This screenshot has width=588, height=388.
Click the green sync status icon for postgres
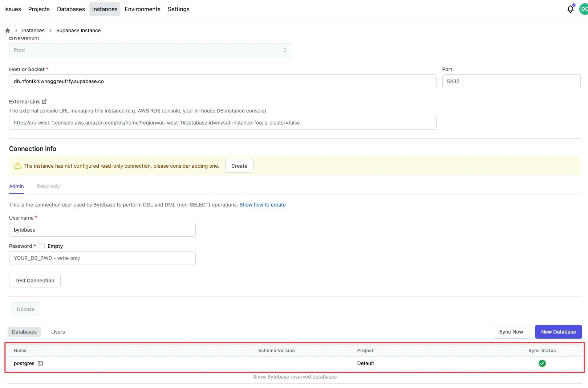pyautogui.click(x=542, y=363)
